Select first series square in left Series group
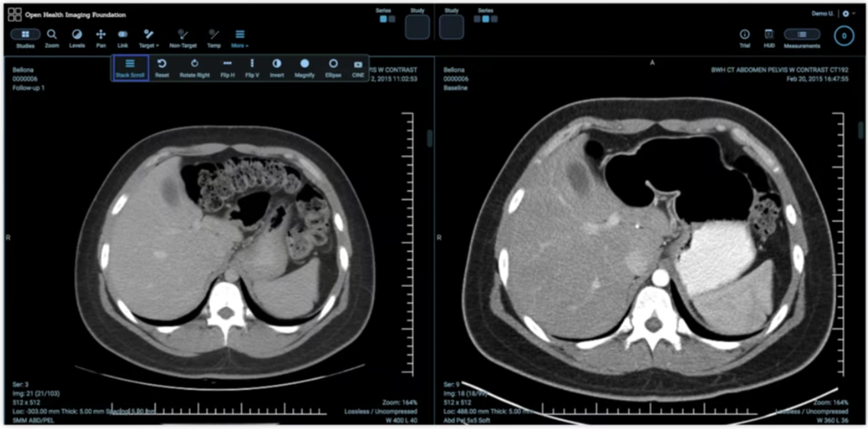Image resolution: width=868 pixels, height=429 pixels. click(x=383, y=19)
